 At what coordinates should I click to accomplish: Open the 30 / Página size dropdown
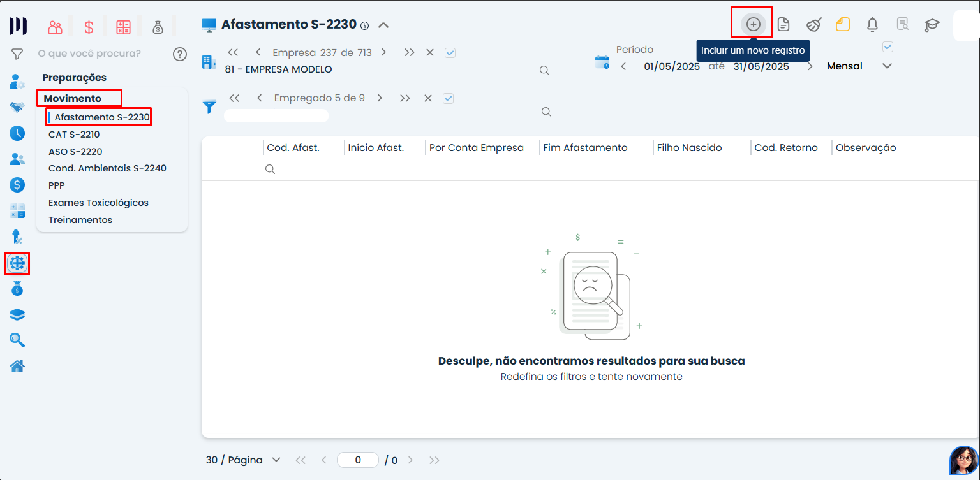click(x=276, y=460)
